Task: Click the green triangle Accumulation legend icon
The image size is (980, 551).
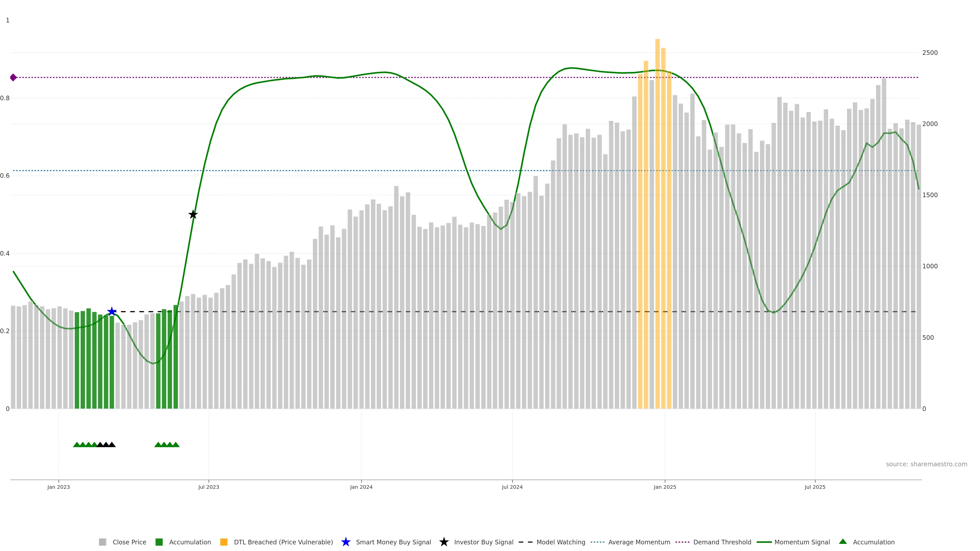Action: point(843,542)
